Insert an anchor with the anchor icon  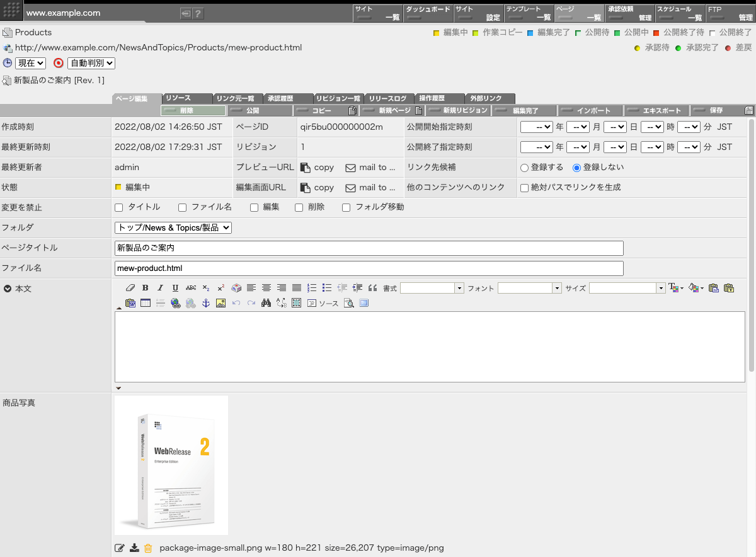205,303
